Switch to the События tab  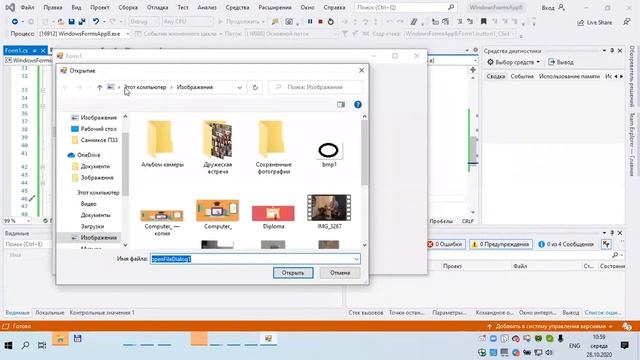click(522, 76)
